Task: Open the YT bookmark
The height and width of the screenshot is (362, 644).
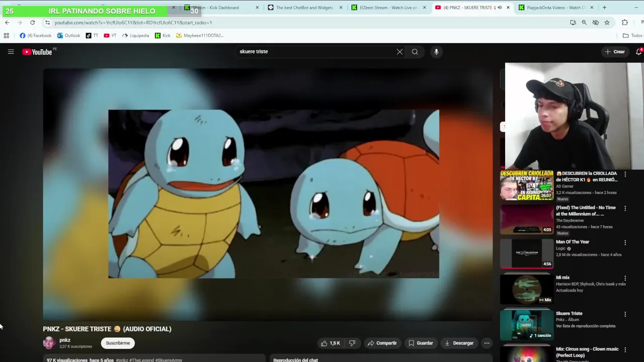Action: click(110, 36)
